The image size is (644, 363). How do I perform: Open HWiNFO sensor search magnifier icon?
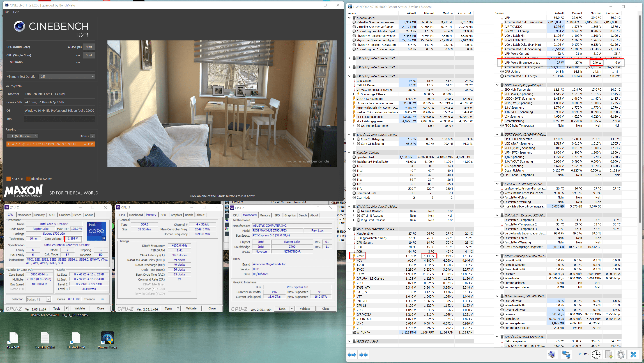(552, 355)
